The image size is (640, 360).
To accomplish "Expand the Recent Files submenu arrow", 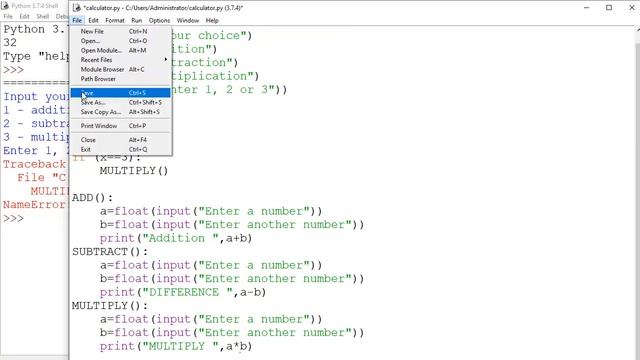I will click(166, 60).
